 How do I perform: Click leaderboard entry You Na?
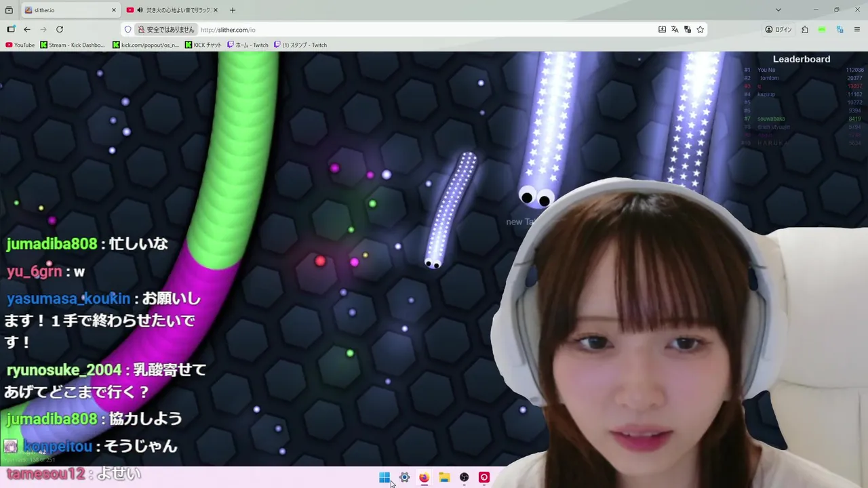766,70
